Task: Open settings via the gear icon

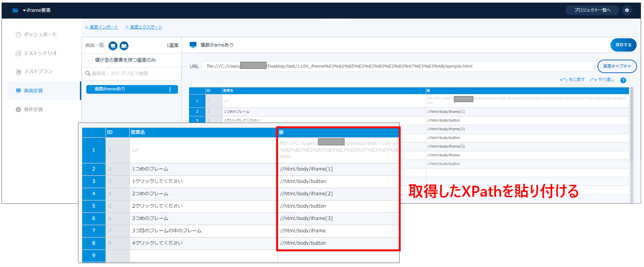Action: pyautogui.click(x=627, y=10)
